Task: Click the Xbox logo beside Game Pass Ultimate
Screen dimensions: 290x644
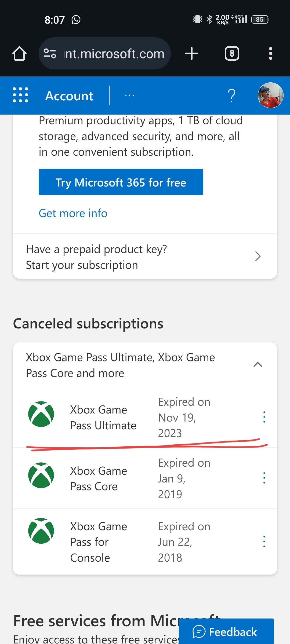Action: 41,414
